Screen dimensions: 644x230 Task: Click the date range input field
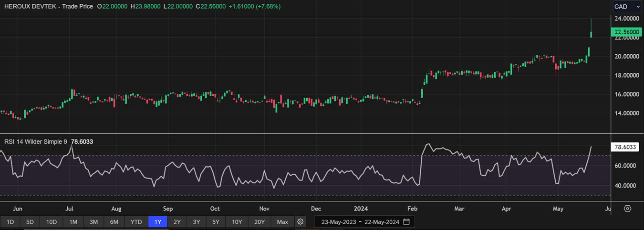(x=360, y=222)
